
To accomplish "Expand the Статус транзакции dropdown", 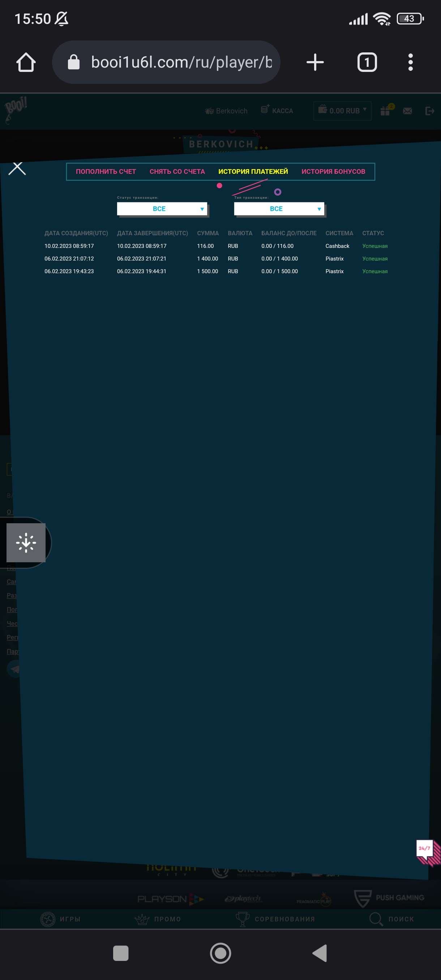I will (162, 209).
